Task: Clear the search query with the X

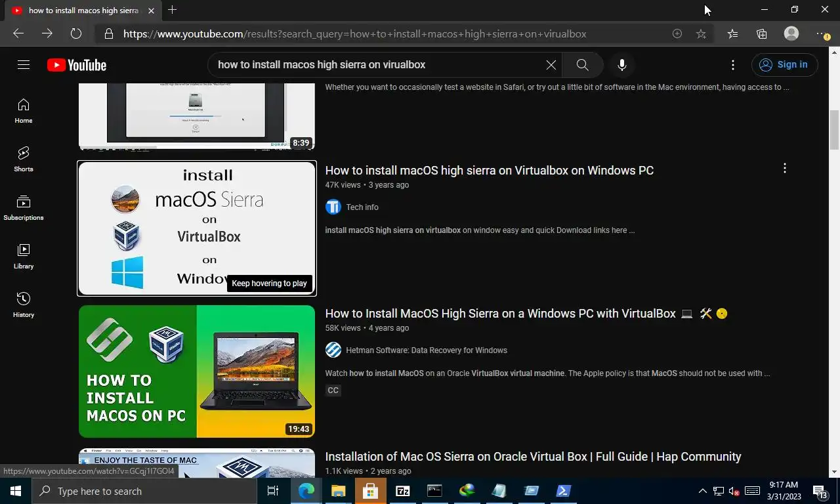Action: pyautogui.click(x=551, y=65)
